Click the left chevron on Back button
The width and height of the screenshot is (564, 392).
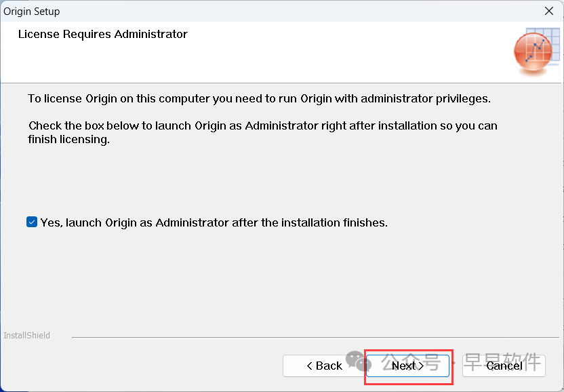[x=310, y=366]
